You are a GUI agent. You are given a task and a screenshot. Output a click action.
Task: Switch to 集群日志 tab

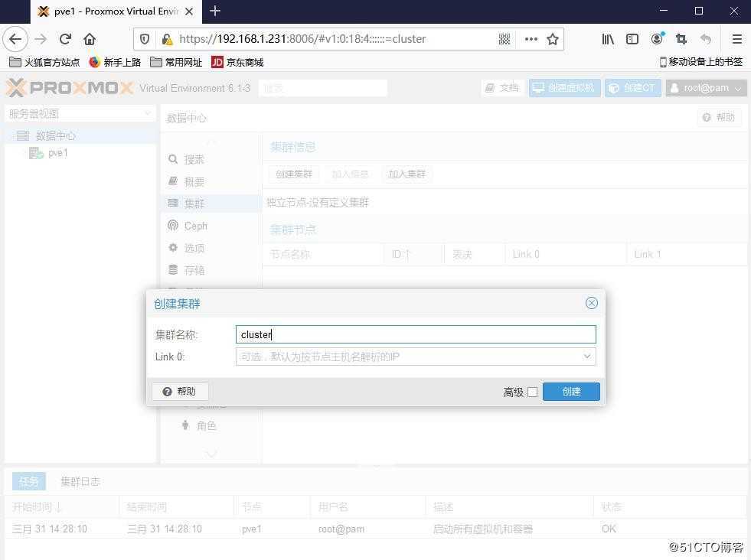[80, 481]
